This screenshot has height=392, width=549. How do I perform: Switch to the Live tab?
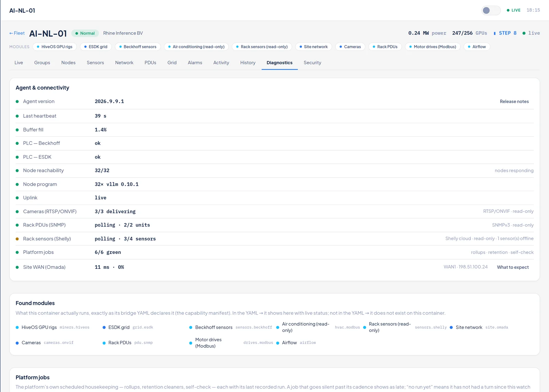(x=19, y=63)
